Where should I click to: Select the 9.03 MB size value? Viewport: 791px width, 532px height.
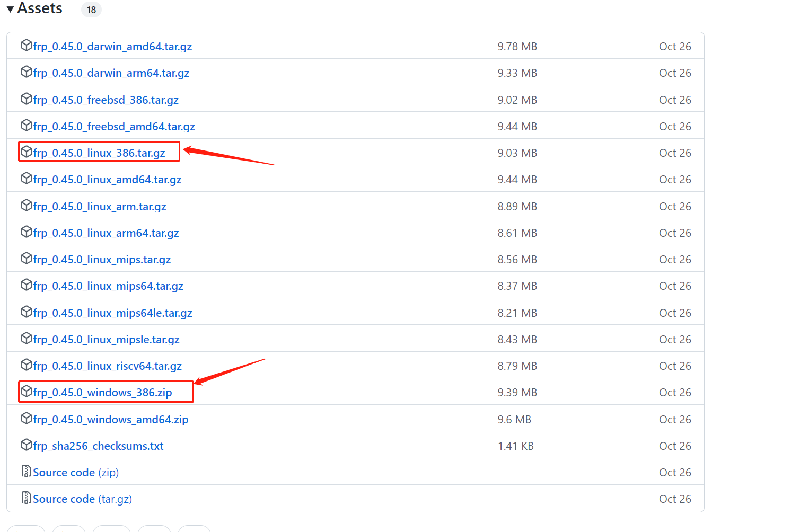[x=517, y=153]
